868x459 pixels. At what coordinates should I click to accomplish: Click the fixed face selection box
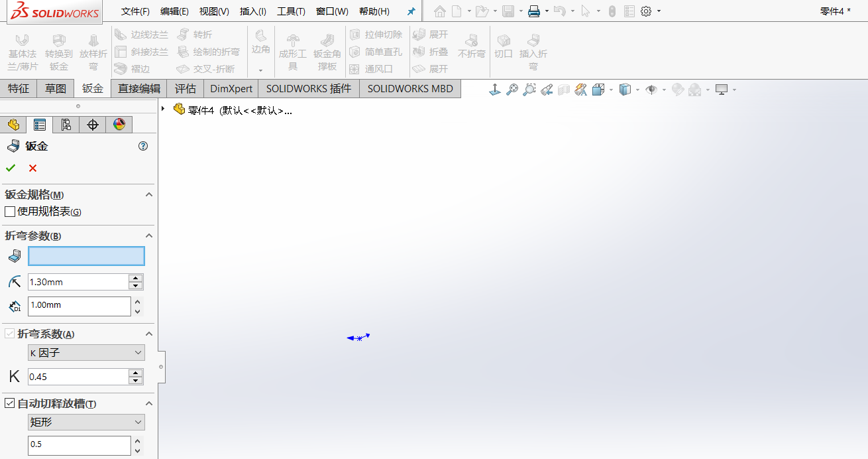(86, 256)
